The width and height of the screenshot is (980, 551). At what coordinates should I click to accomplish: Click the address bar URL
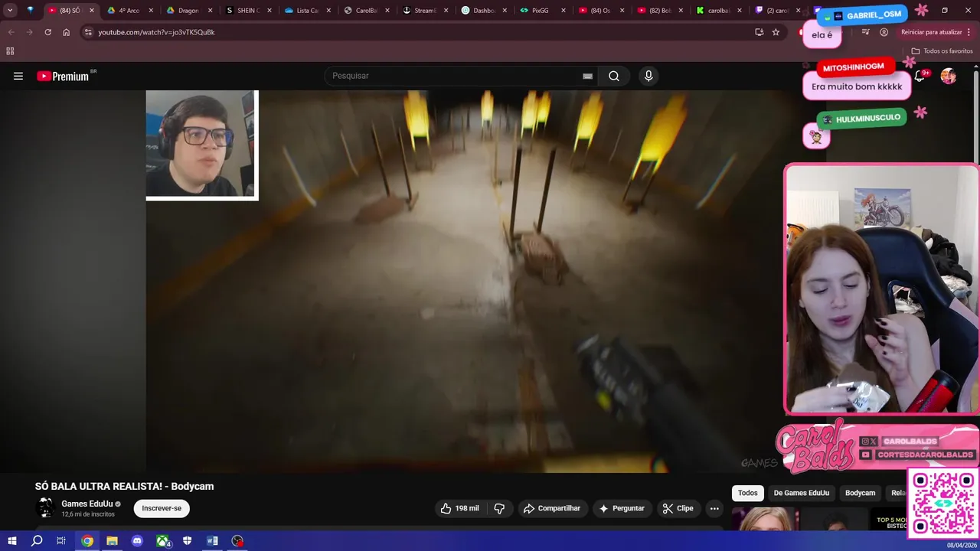pyautogui.click(x=156, y=32)
